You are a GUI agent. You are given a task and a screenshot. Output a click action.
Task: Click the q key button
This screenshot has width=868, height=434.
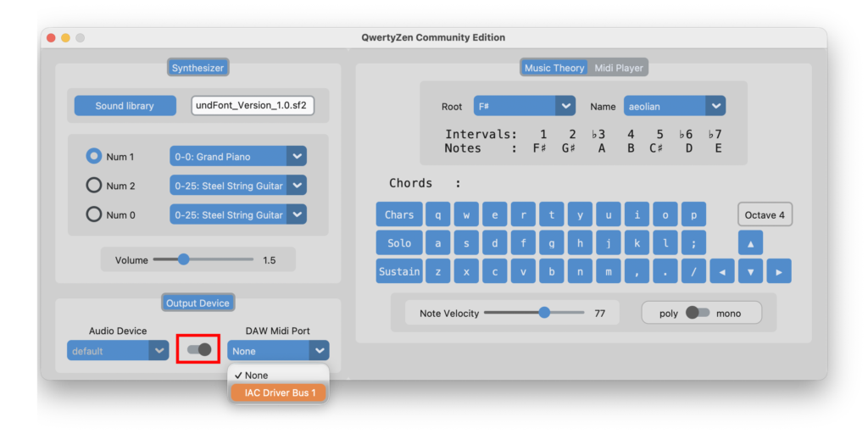click(438, 214)
